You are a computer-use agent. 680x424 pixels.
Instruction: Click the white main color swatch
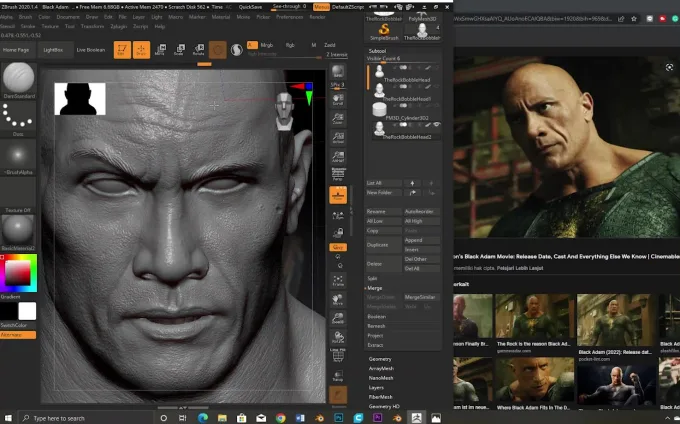pos(27,311)
